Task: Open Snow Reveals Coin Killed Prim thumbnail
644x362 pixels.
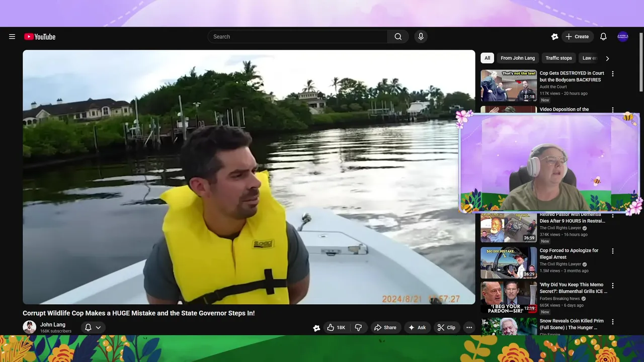Action: click(509, 327)
